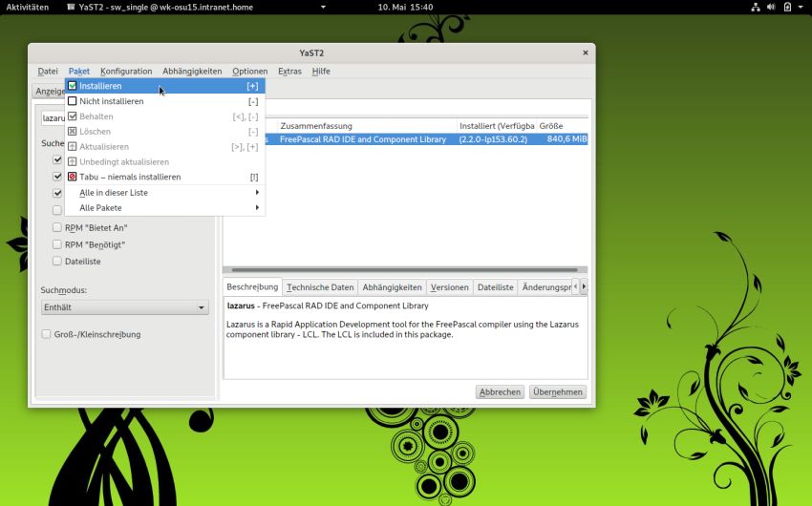Open the power menu icon in top bar
This screenshot has width=812, height=506.
[x=788, y=8]
